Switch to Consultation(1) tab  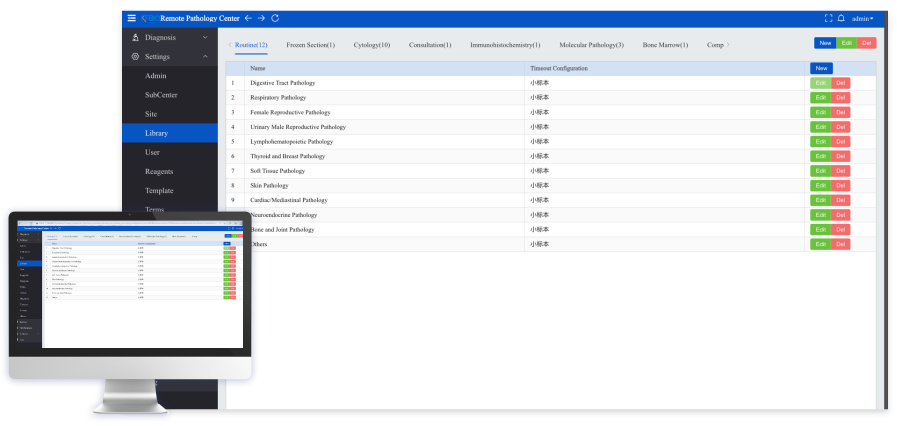(x=430, y=45)
